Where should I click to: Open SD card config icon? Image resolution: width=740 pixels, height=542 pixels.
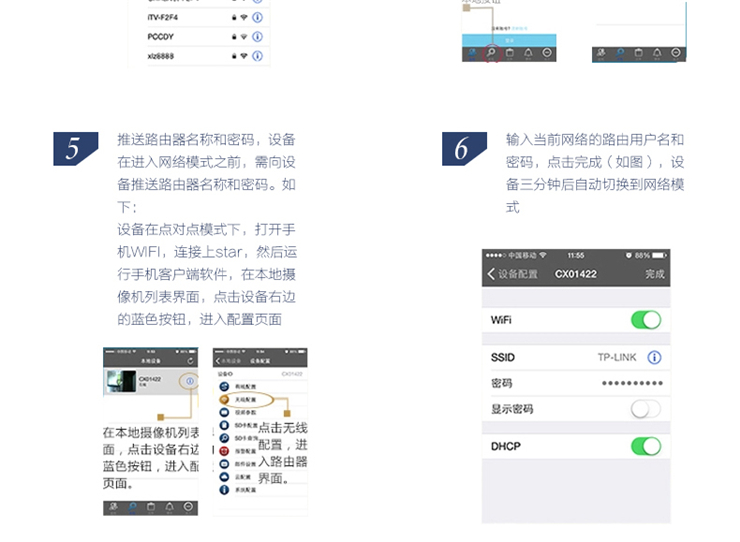224,425
